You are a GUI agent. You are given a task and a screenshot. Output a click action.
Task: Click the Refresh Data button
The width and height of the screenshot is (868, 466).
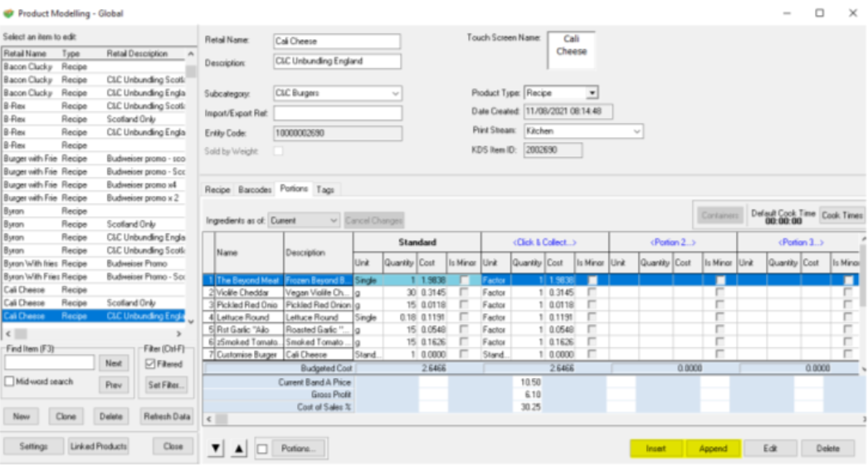point(166,416)
